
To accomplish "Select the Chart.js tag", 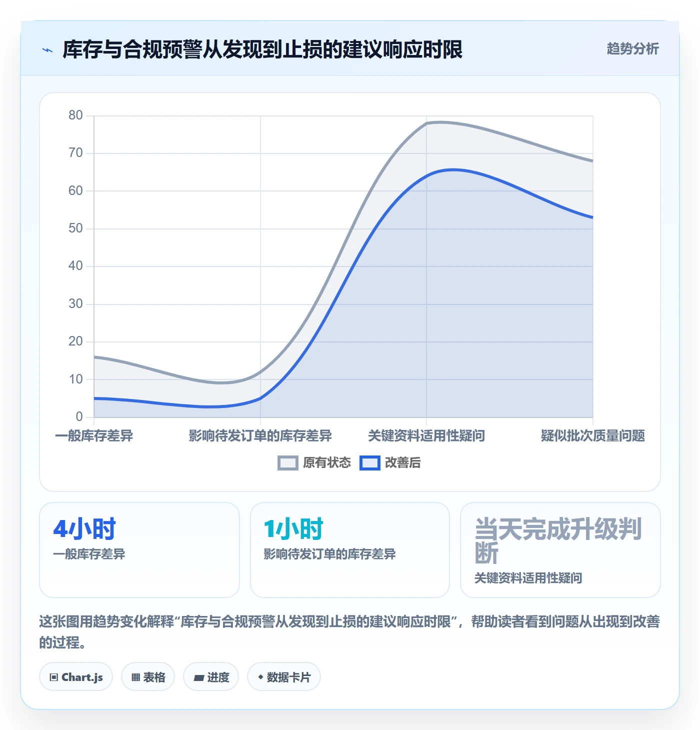I will [76, 677].
